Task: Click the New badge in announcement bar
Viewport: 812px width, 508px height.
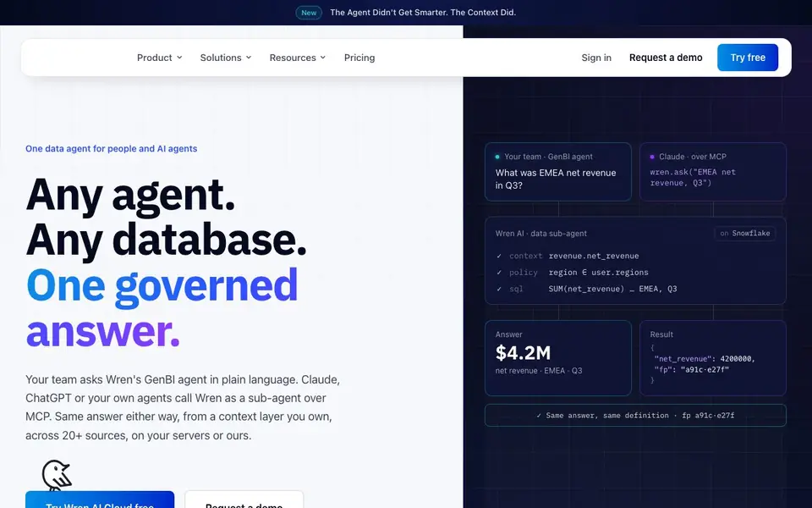Action: (309, 13)
